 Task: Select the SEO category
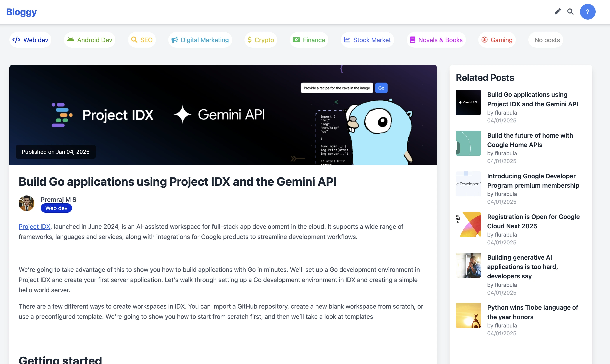tap(142, 40)
